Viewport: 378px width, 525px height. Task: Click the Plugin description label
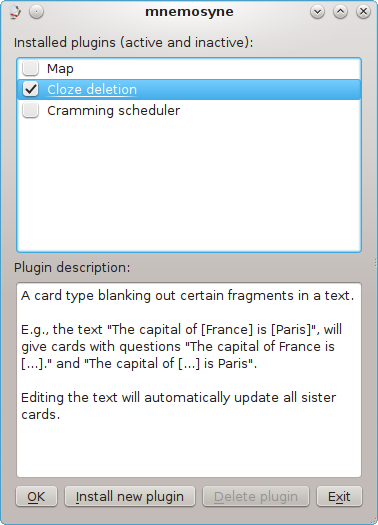point(72,268)
